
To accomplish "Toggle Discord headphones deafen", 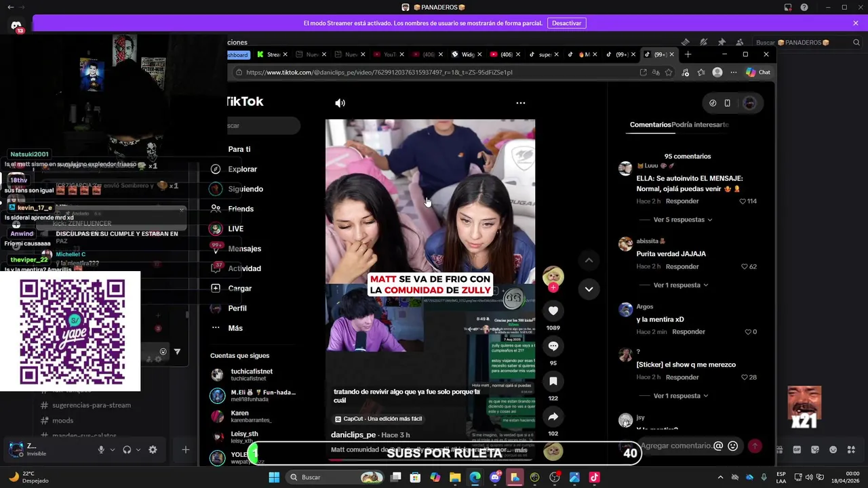I will click(127, 449).
